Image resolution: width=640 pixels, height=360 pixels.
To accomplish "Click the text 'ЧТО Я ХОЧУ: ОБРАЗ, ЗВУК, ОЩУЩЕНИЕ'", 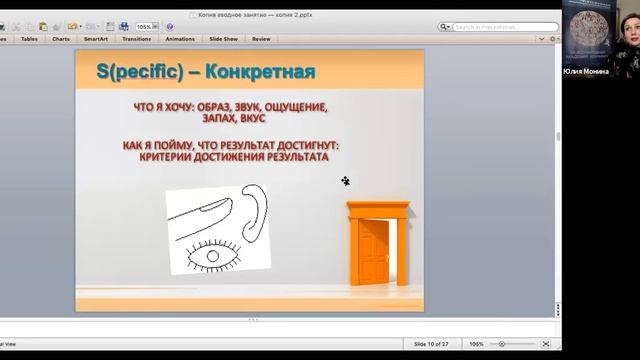I will click(231, 107).
